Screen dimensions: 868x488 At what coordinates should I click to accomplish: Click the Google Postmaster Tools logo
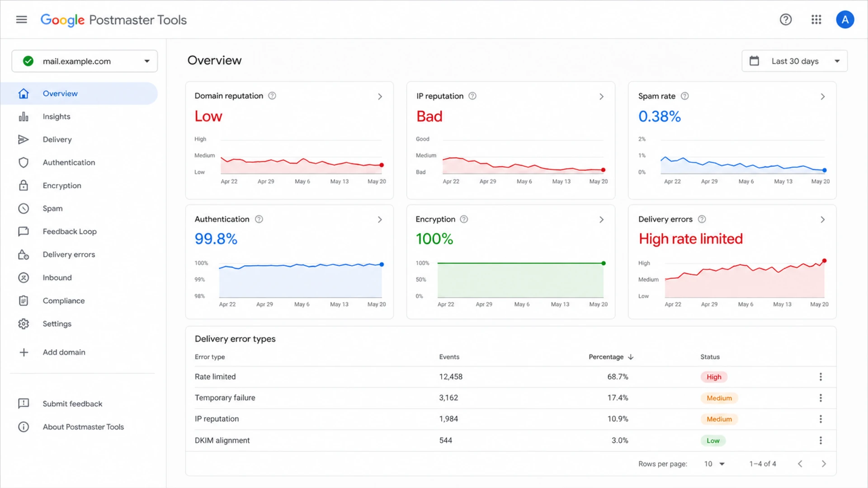113,20
